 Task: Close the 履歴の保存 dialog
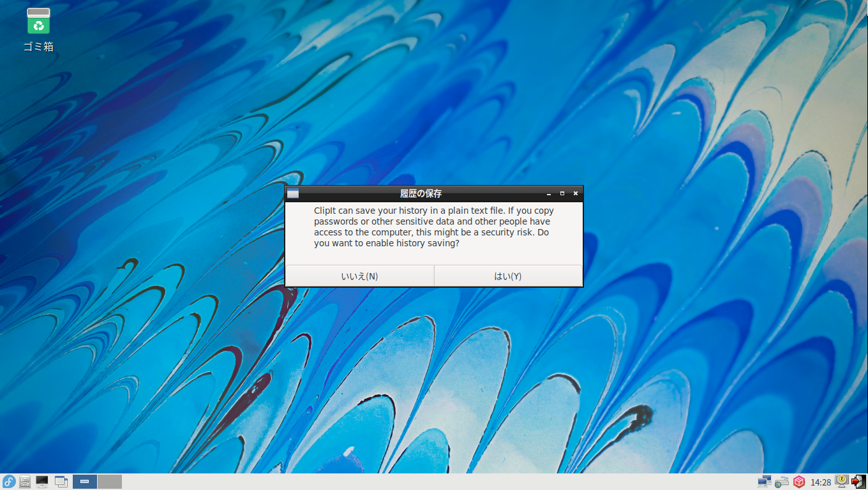pos(576,193)
